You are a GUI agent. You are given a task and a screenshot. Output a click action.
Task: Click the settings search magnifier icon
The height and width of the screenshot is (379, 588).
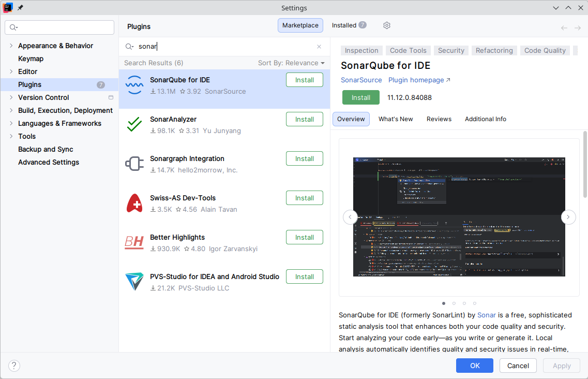coord(13,27)
